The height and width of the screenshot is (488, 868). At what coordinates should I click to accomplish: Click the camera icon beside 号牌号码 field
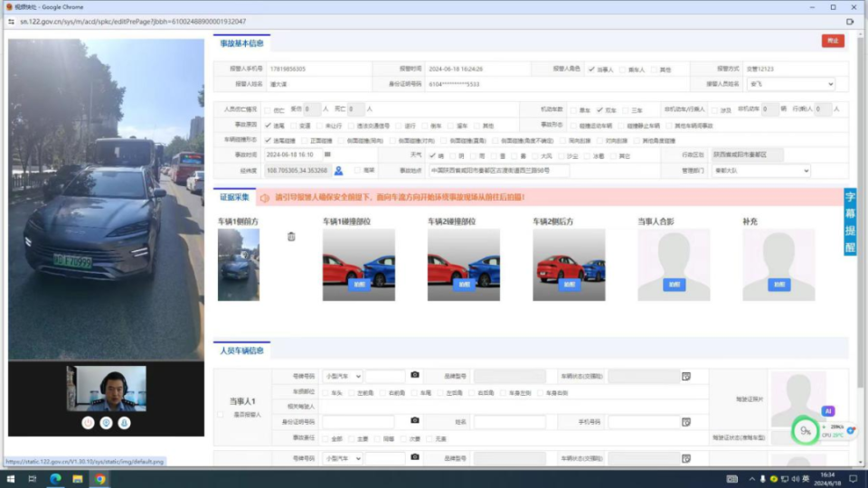[415, 375]
